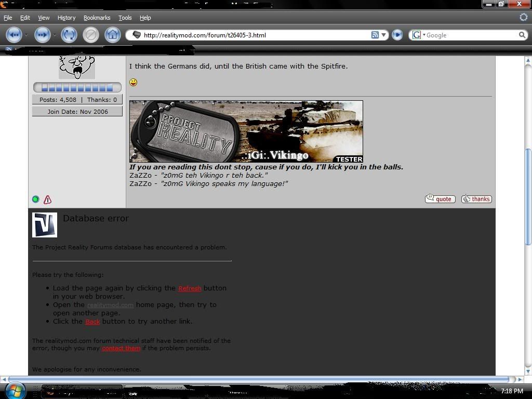Click the thanks button on the post
The height and width of the screenshot is (399, 532).
click(476, 199)
